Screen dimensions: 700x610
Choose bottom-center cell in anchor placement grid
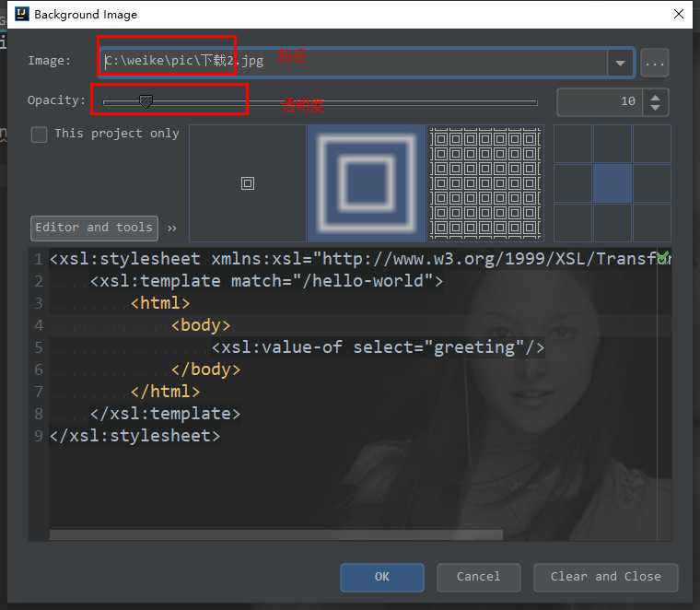612,222
